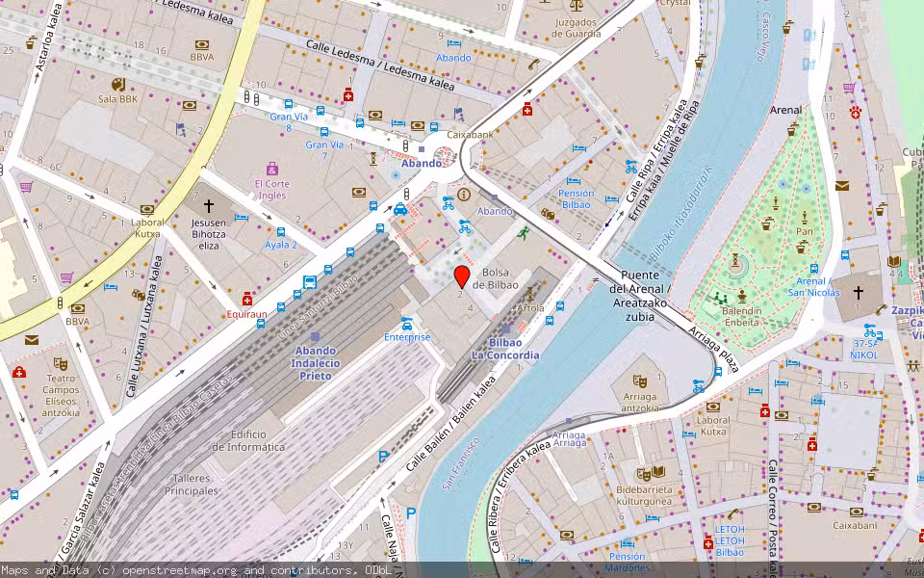
Task: Select the 'Abando Indalecio Prieto' station name
Action: (316, 363)
